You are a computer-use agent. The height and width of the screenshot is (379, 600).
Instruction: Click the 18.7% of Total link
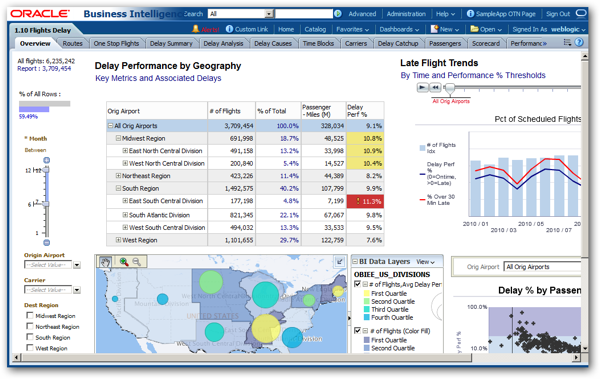pyautogui.click(x=289, y=138)
